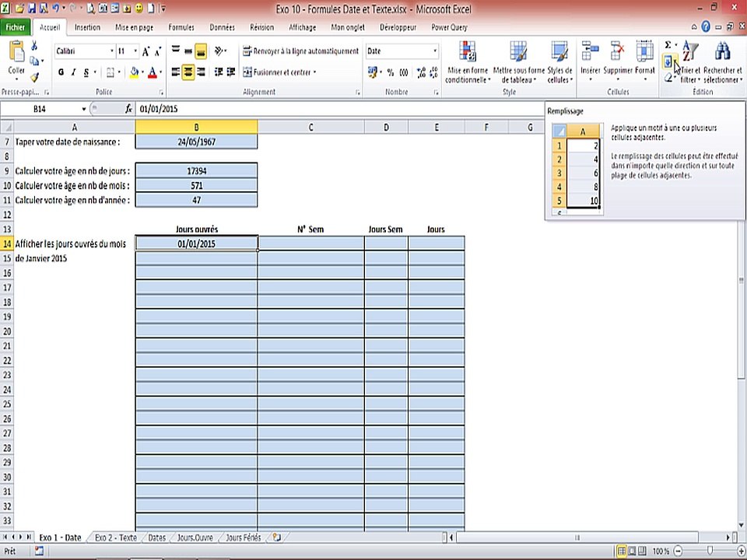Click the Remplissage fill down icon
747x560 pixels.
(668, 61)
